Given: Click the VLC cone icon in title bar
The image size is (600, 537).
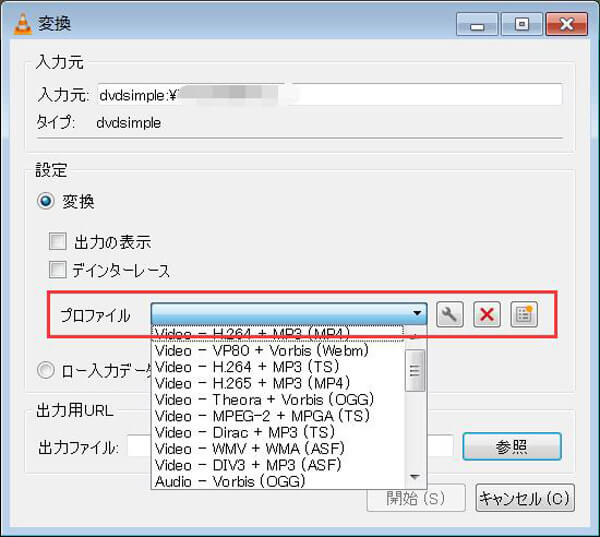Looking at the screenshot, I should [x=23, y=24].
